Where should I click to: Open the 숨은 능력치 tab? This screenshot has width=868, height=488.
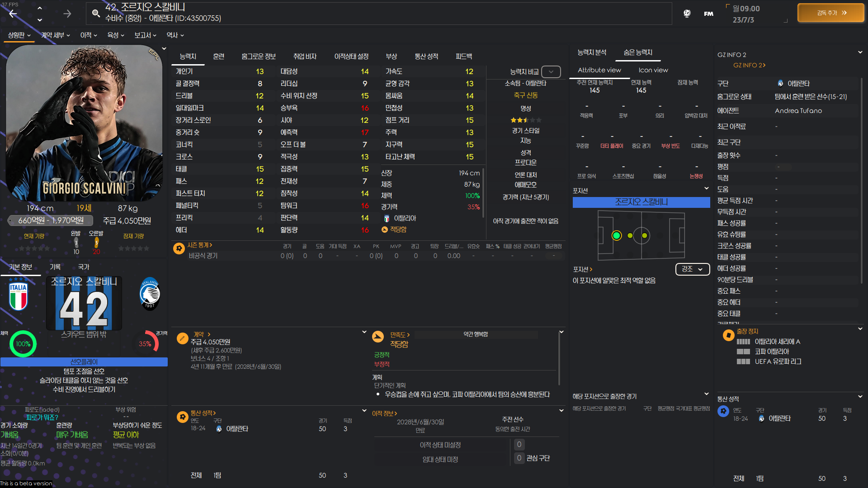coord(638,52)
